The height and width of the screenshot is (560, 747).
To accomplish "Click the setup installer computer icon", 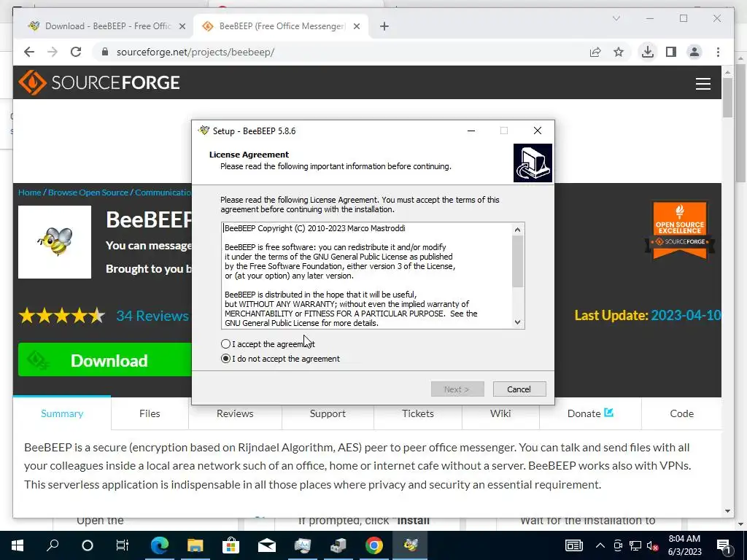I will click(x=533, y=163).
